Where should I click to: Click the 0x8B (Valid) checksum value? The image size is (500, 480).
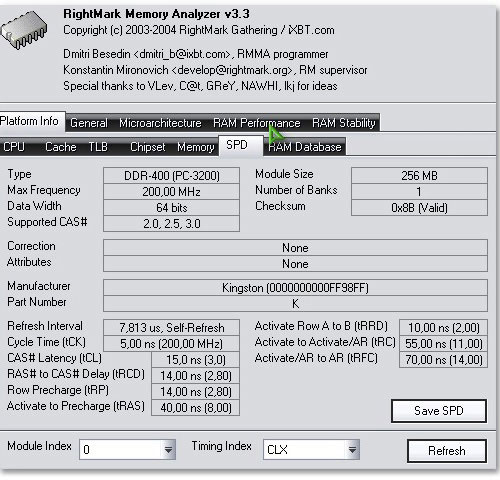(x=419, y=207)
